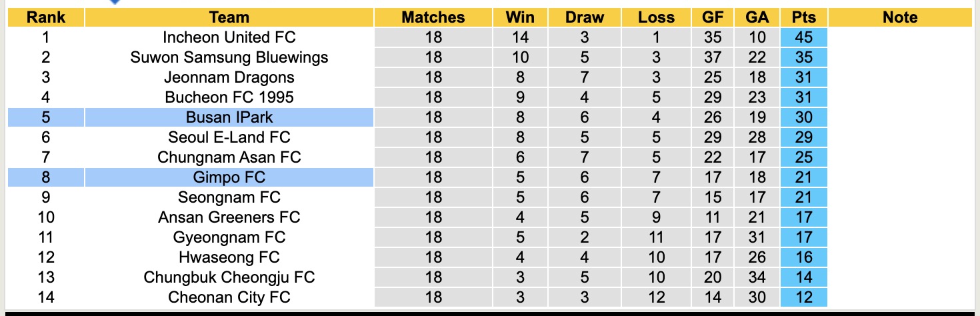The height and width of the screenshot is (316, 980).
Task: Select the highlighted Busan IPark row
Action: [x=229, y=117]
